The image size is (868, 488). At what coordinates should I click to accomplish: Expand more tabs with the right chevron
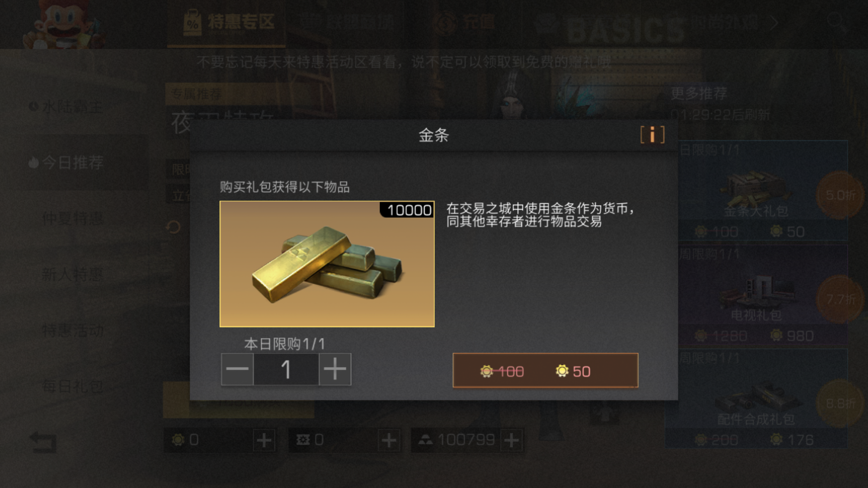point(774,23)
